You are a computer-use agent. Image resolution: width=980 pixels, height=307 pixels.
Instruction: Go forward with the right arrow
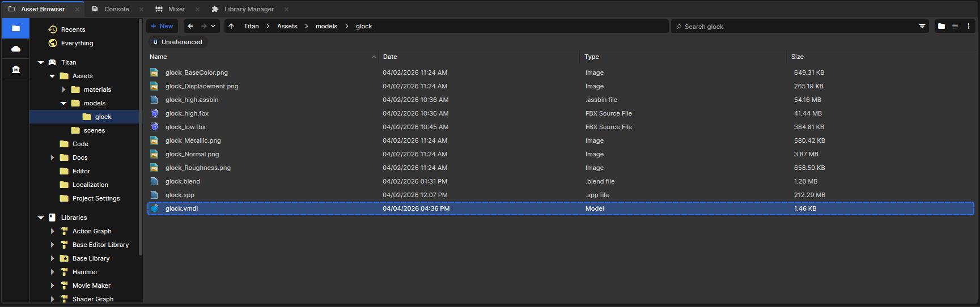(204, 26)
